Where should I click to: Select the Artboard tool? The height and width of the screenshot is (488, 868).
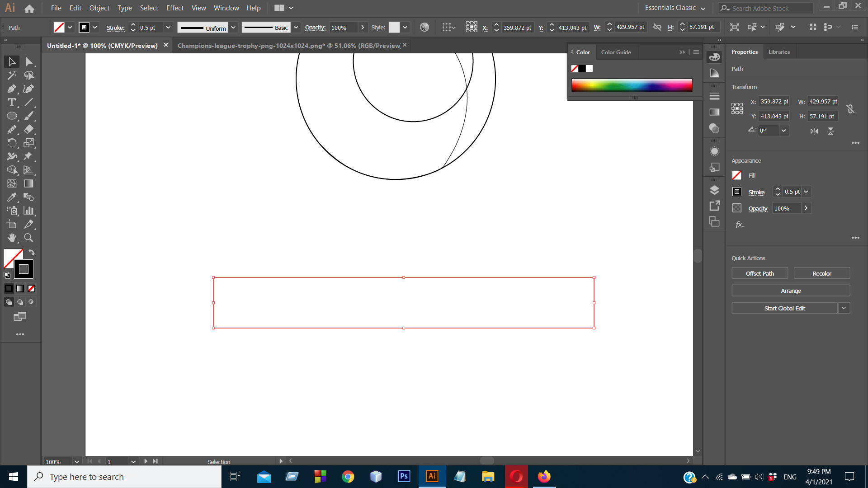(12, 224)
